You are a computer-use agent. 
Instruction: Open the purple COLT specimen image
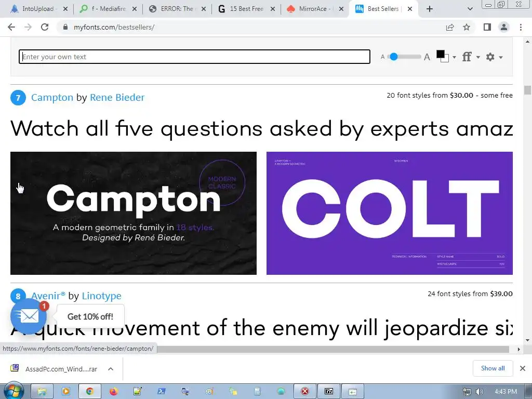click(x=390, y=213)
